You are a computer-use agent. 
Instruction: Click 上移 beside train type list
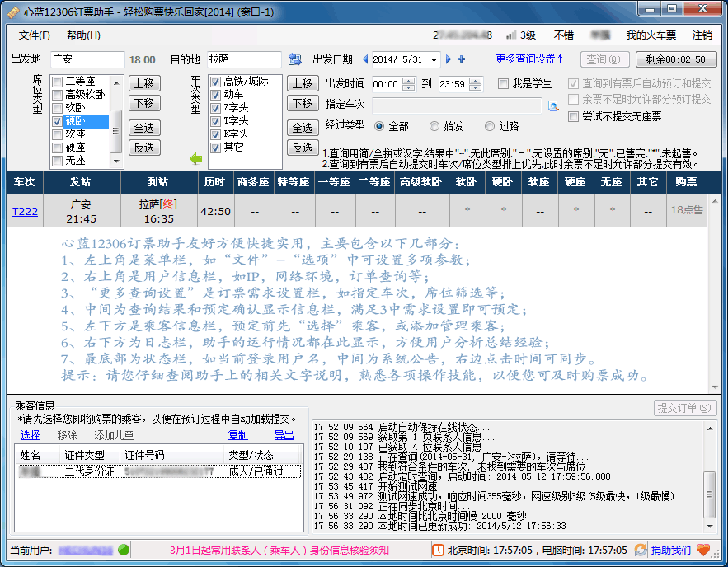[x=303, y=83]
